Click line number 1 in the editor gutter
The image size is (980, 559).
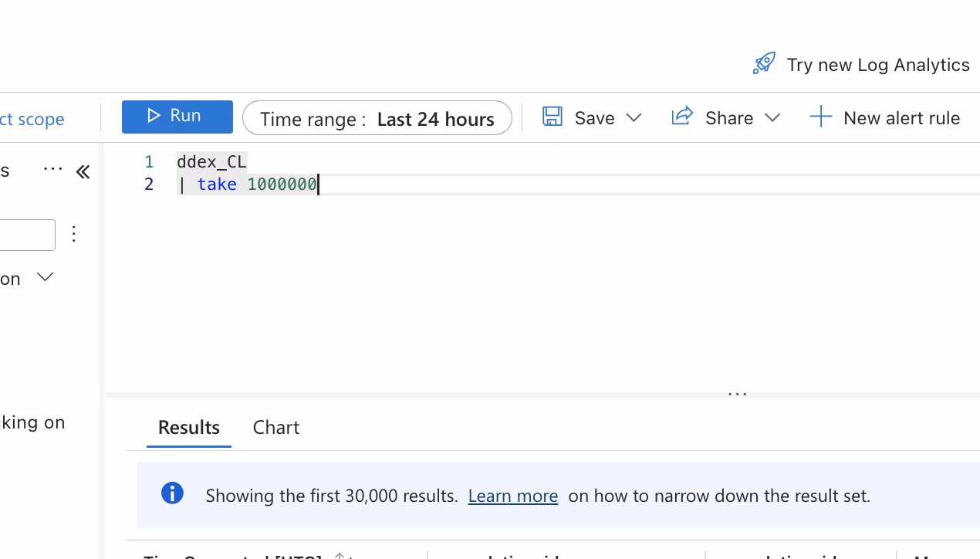149,162
